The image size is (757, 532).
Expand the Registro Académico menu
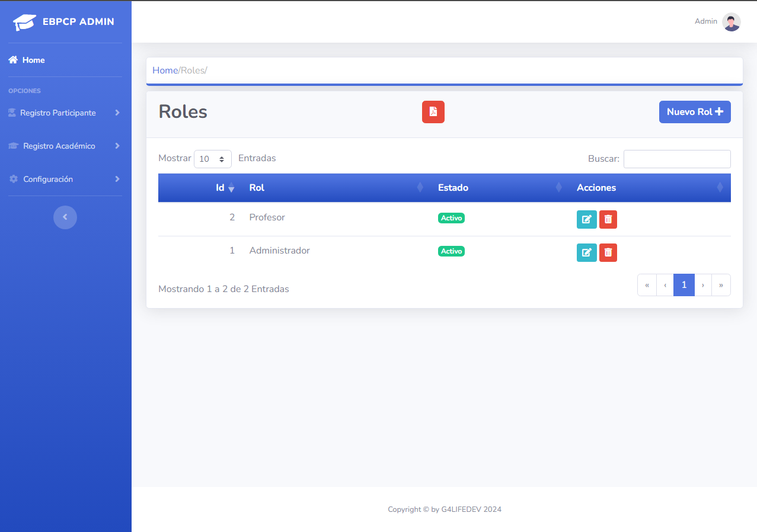(x=59, y=145)
